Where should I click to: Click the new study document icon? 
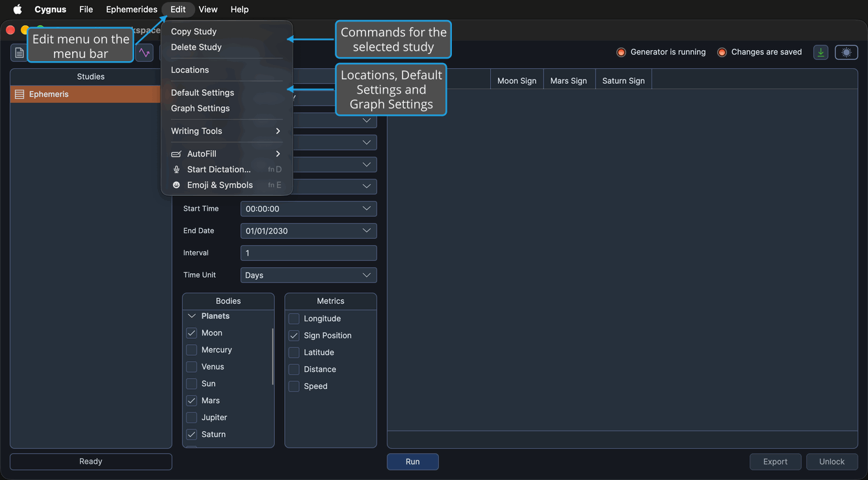pyautogui.click(x=20, y=53)
